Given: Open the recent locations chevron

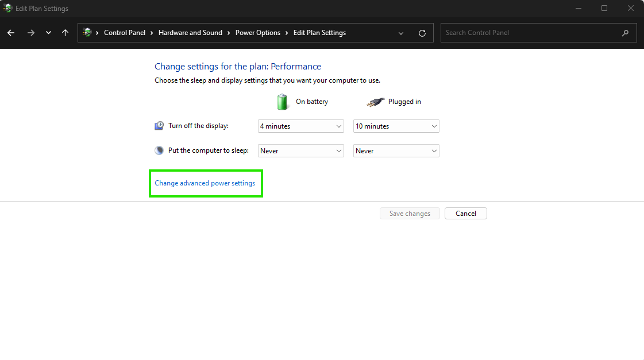Looking at the screenshot, I should 48,33.
